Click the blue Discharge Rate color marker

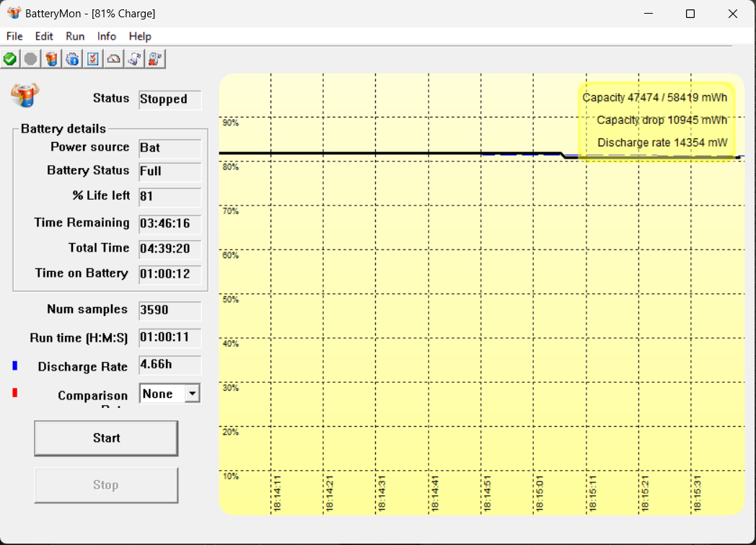[x=15, y=366]
